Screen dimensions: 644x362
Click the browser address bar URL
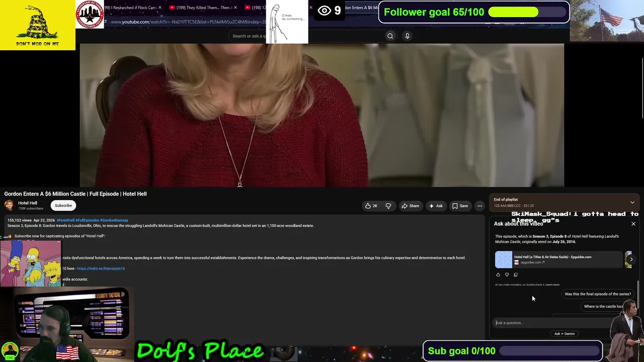click(188, 22)
